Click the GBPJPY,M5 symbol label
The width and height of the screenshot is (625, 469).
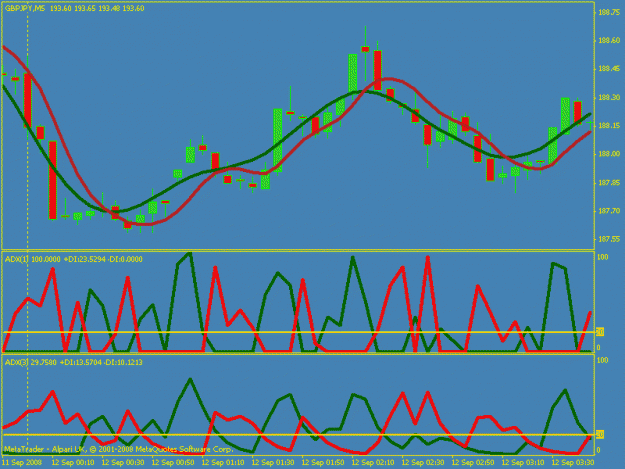coord(25,8)
